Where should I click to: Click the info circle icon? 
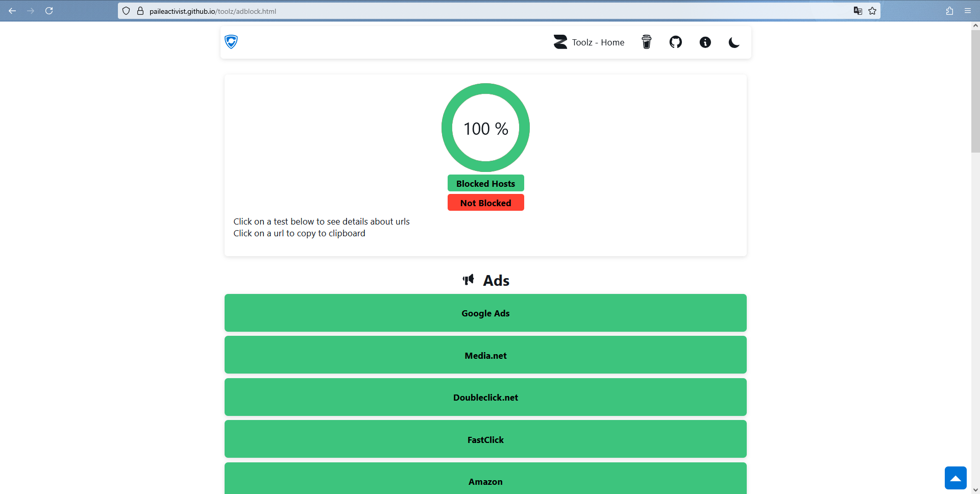tap(705, 42)
